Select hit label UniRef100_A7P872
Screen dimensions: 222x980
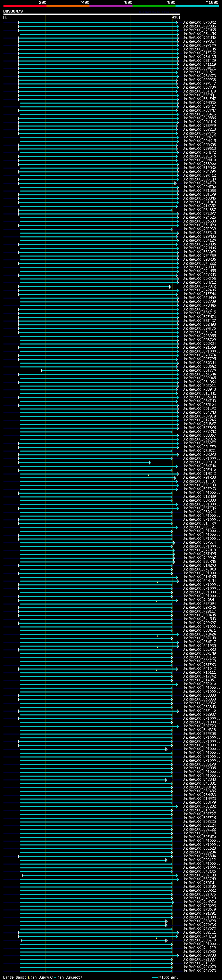tap(199, 286)
